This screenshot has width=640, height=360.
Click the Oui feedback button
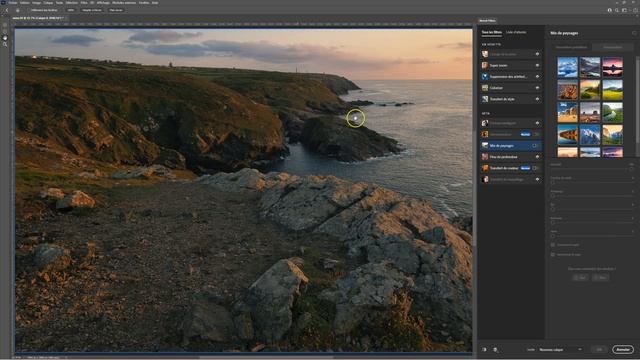[x=580, y=278]
